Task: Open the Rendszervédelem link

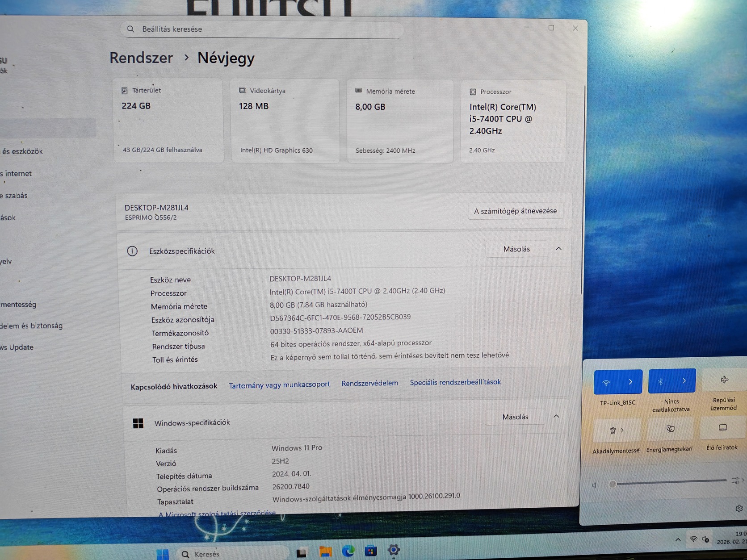Action: coord(369,383)
